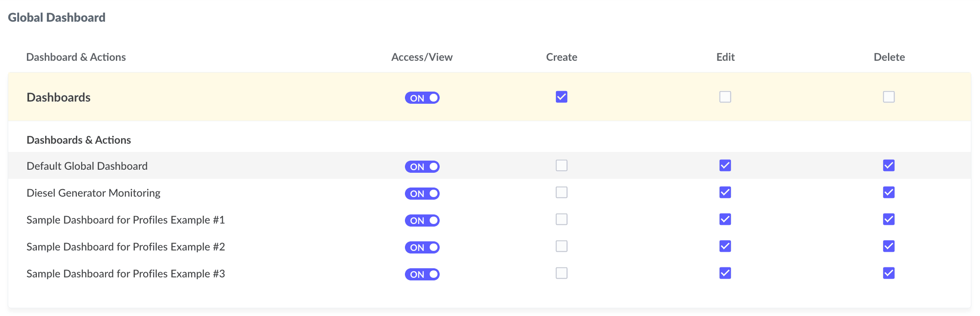The width and height of the screenshot is (980, 316).
Task: Enable Edit checkbox in Dashboards row
Action: tap(725, 97)
